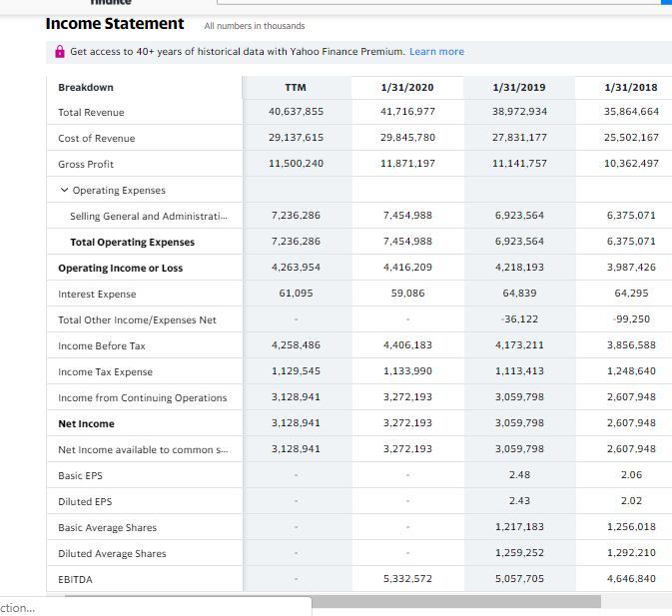Click the Total Revenue row label

click(91, 112)
